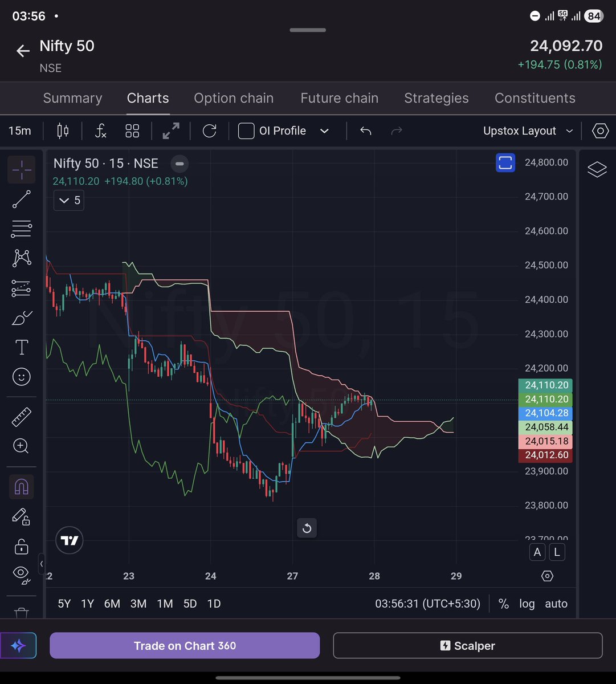Open price scale settings hexagon near date axis
This screenshot has width=616, height=684.
pos(547,576)
